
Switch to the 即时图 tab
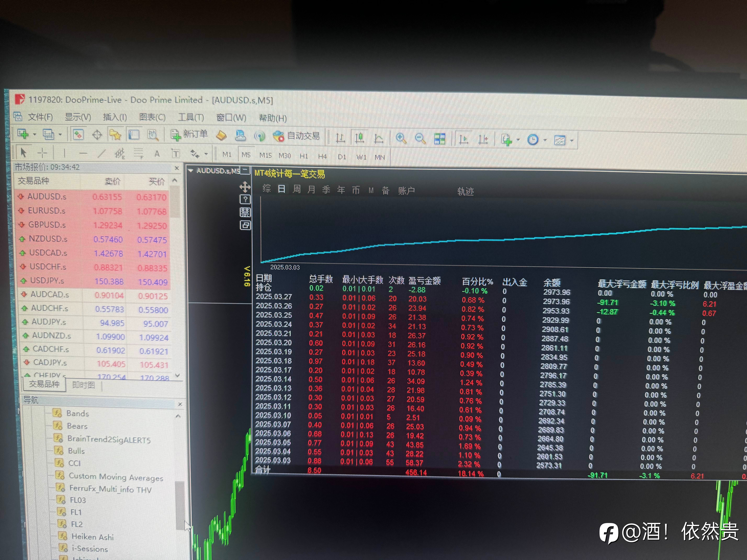pos(84,385)
